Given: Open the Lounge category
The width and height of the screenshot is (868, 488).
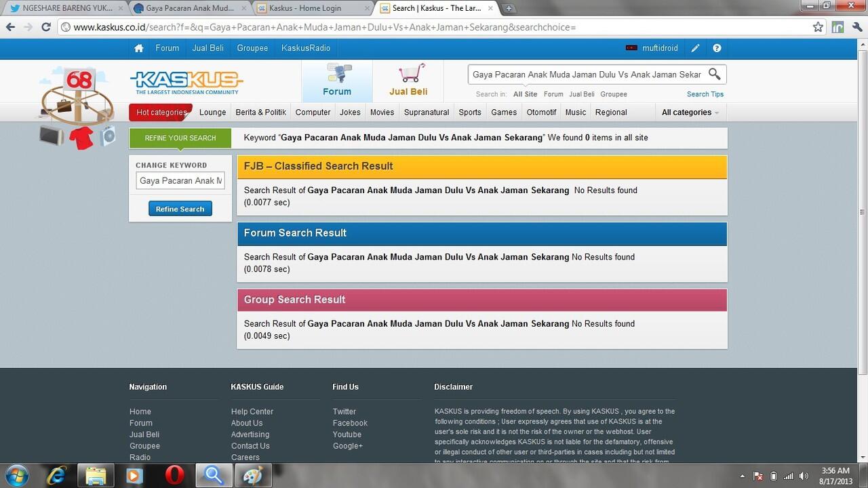Looking at the screenshot, I should [x=212, y=113].
